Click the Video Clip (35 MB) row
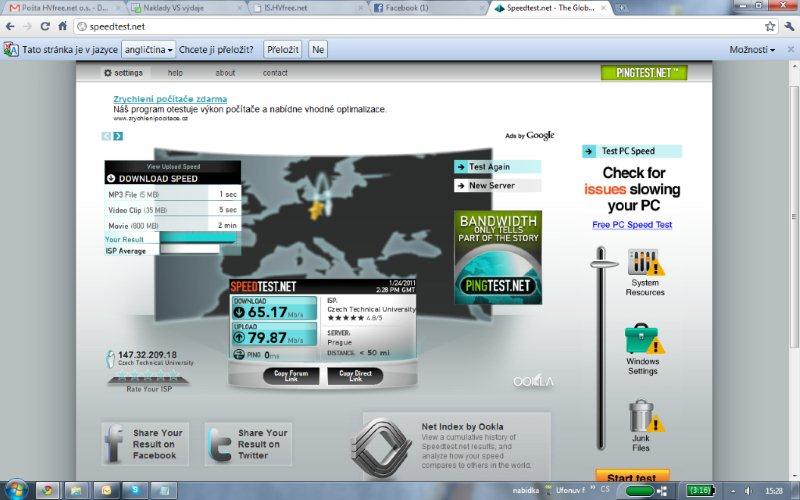 (x=172, y=210)
